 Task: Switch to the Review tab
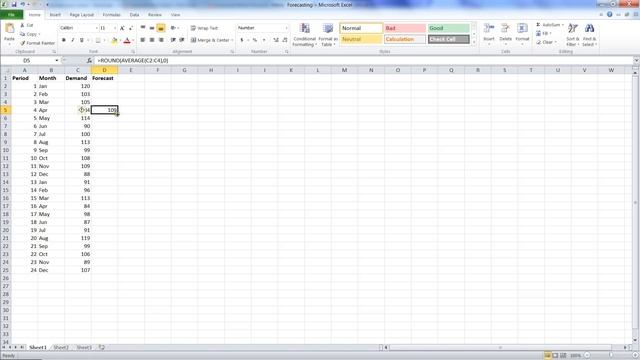point(155,15)
